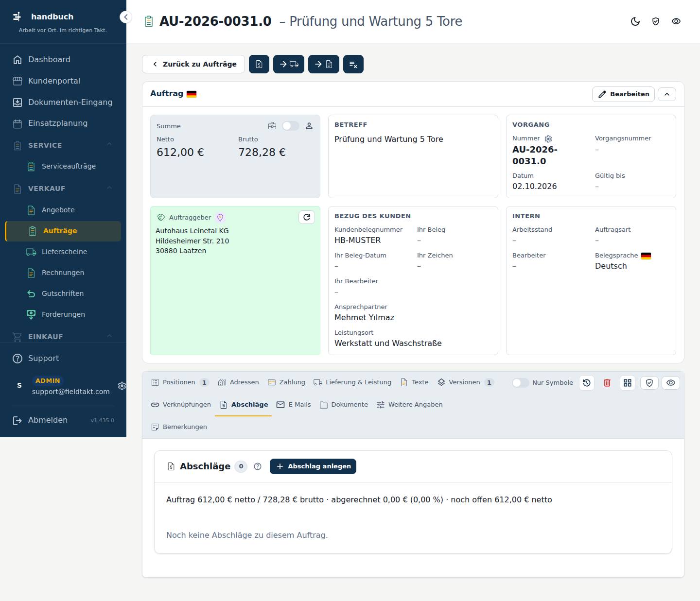Click the briefcase icon in the Summe card
Screen dimensions: 700x601
pyautogui.click(x=272, y=126)
